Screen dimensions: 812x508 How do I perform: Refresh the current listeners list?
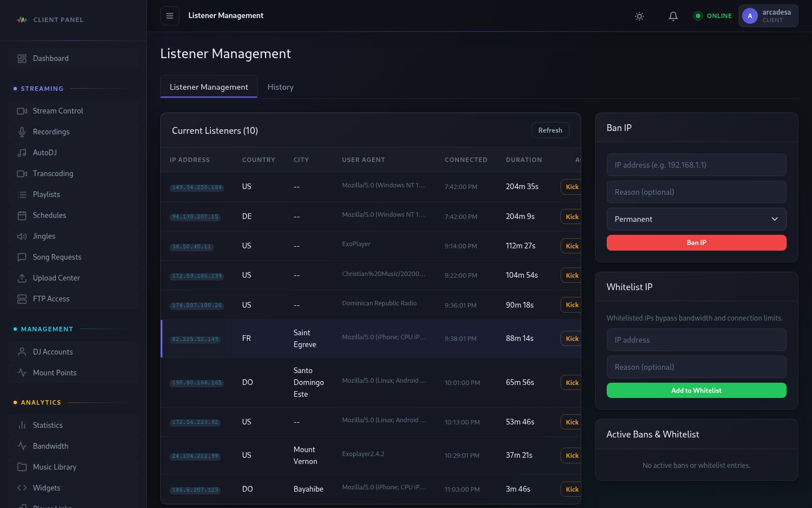(x=550, y=130)
